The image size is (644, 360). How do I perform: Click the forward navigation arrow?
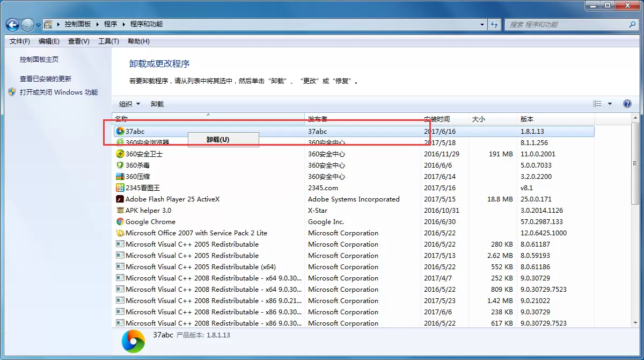click(x=27, y=24)
